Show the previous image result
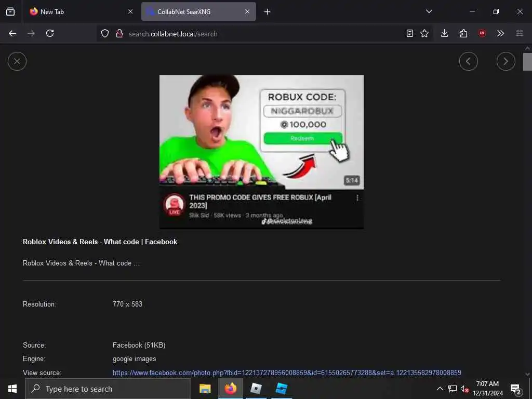 point(469,61)
